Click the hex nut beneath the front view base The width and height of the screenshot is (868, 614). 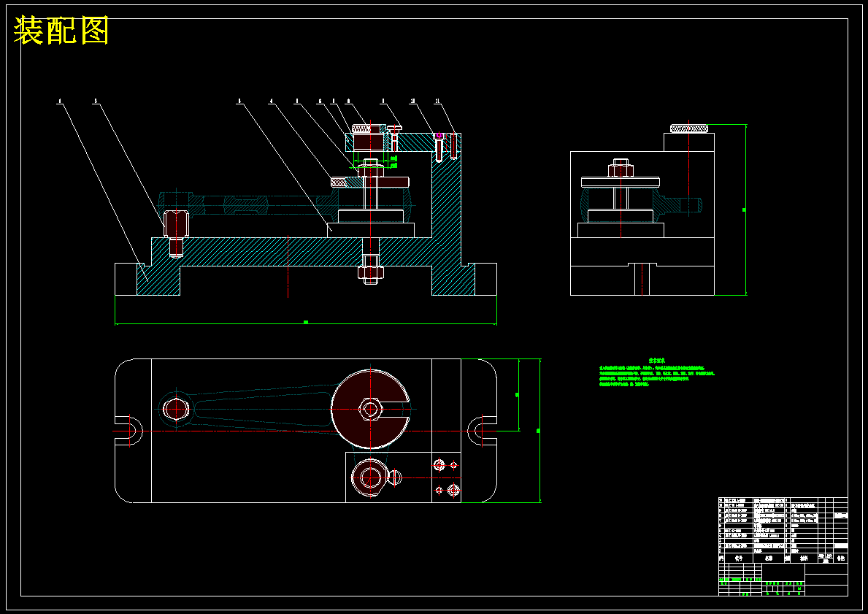(x=370, y=272)
